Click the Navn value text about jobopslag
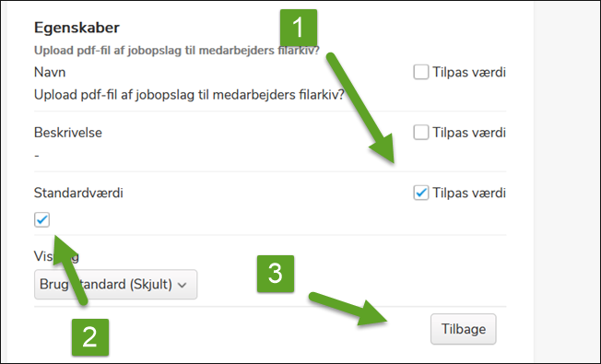This screenshot has width=601, height=364. coord(189,95)
